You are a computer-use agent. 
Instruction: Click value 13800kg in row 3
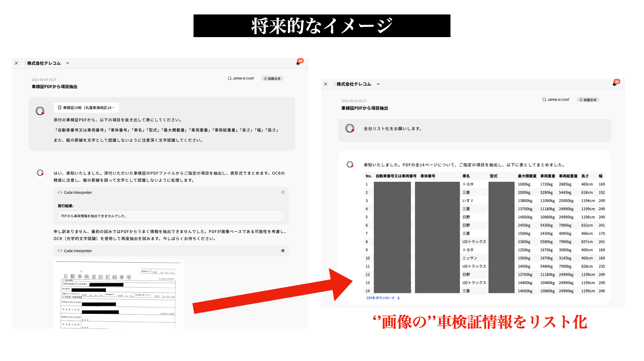[525, 201]
